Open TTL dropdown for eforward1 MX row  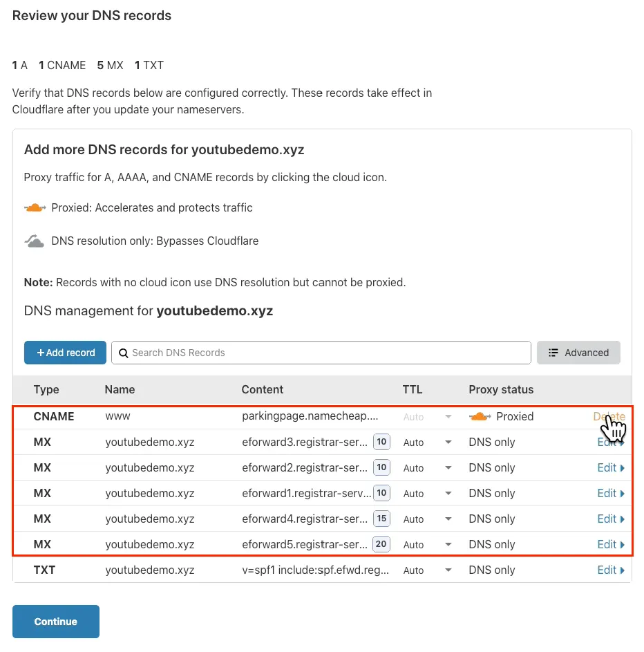click(448, 493)
